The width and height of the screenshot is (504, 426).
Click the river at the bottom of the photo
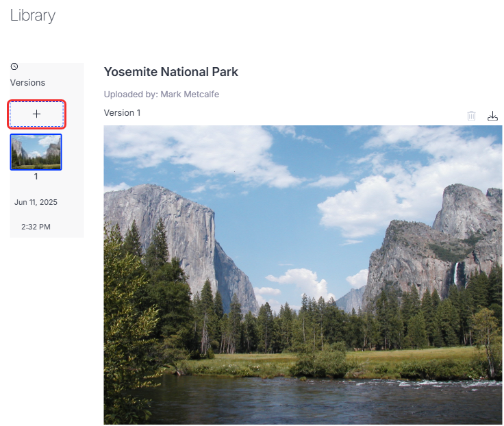(x=321, y=400)
